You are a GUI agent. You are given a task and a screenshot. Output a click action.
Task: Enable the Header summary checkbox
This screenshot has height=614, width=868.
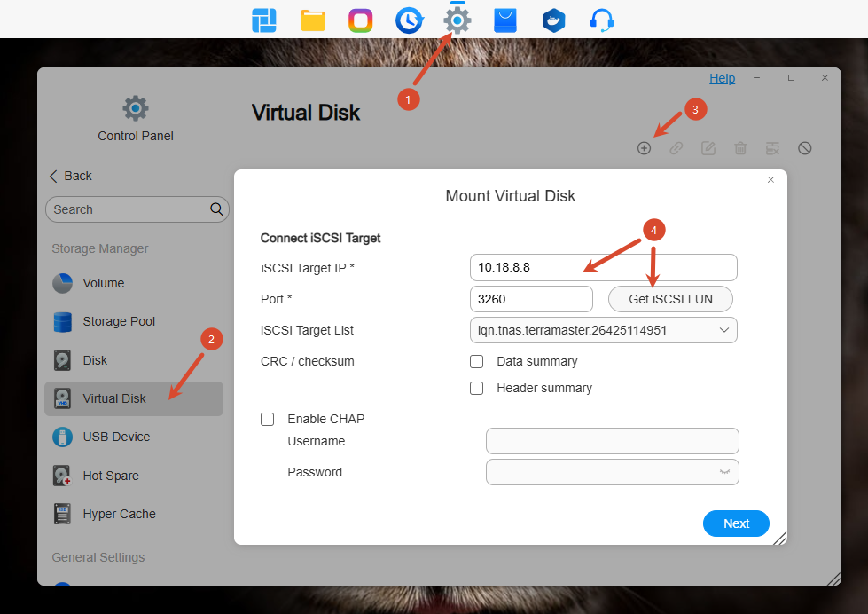click(x=477, y=388)
